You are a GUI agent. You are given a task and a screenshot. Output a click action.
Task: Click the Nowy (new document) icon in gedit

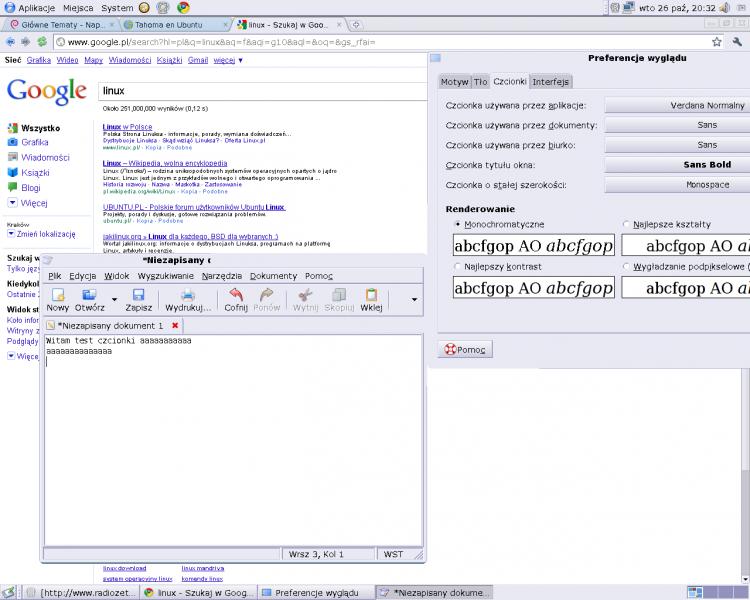point(58,296)
